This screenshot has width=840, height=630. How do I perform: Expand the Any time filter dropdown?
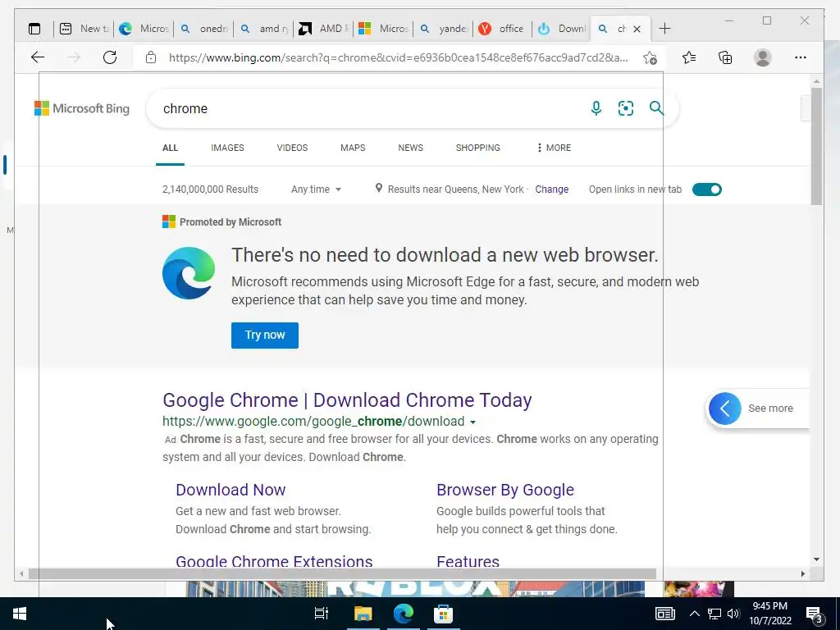point(316,189)
